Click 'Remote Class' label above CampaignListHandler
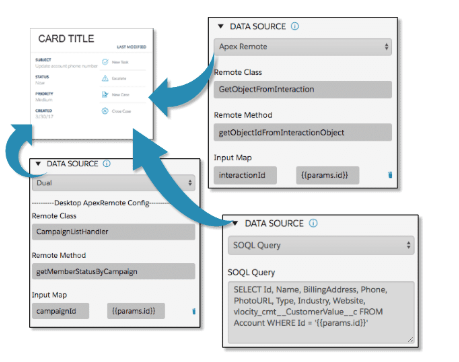Viewport: 459px width, 362px height. 54,216
